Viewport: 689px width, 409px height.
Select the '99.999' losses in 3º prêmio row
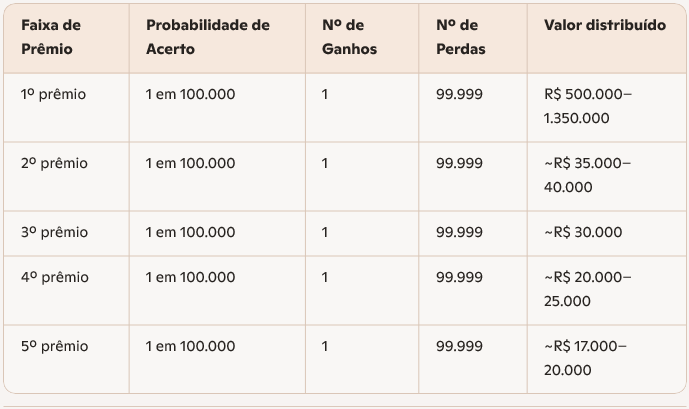point(459,232)
